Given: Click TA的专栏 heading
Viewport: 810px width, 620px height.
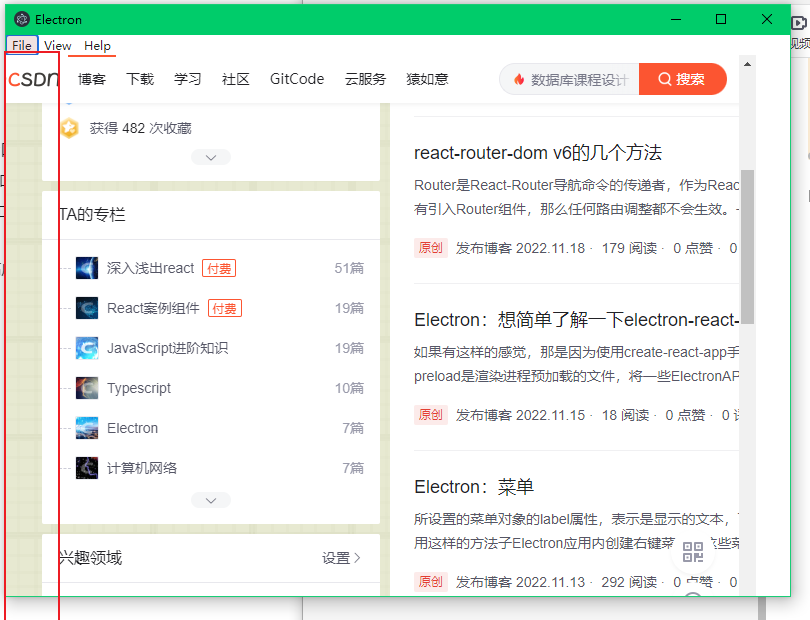Looking at the screenshot, I should pyautogui.click(x=92, y=214).
